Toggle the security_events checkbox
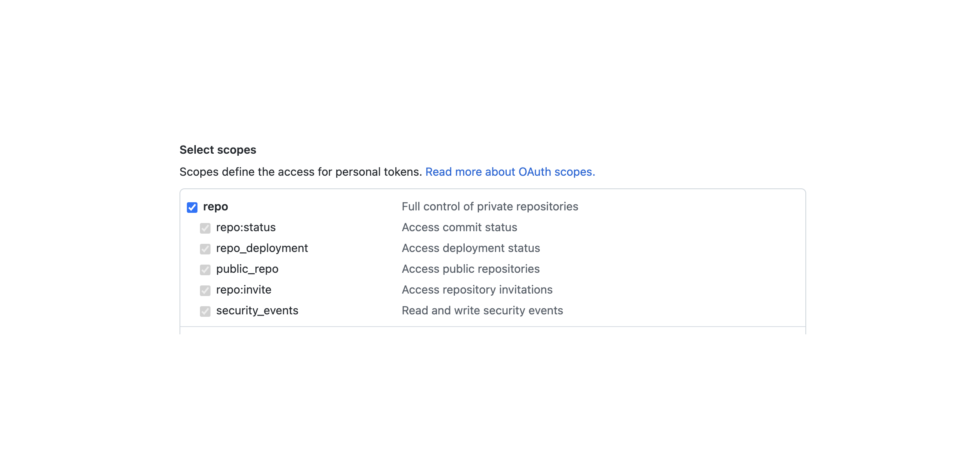The image size is (980, 464). [205, 312]
